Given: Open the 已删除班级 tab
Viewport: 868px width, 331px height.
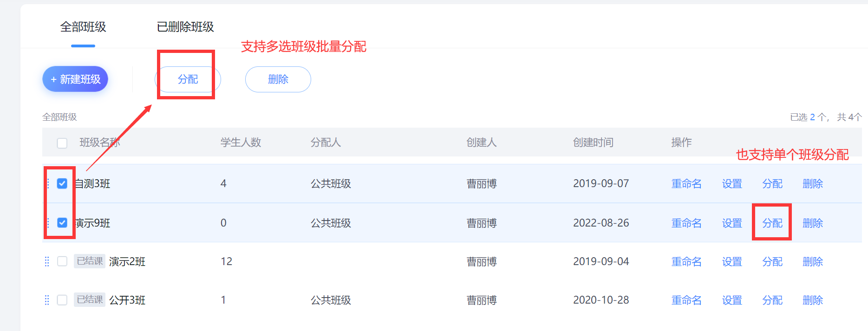Looking at the screenshot, I should pyautogui.click(x=185, y=27).
